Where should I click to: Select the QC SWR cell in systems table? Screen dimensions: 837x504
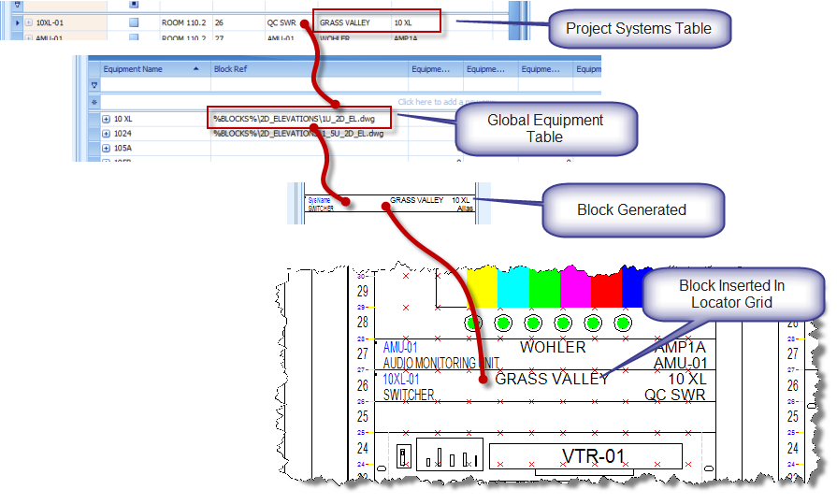[x=281, y=22]
